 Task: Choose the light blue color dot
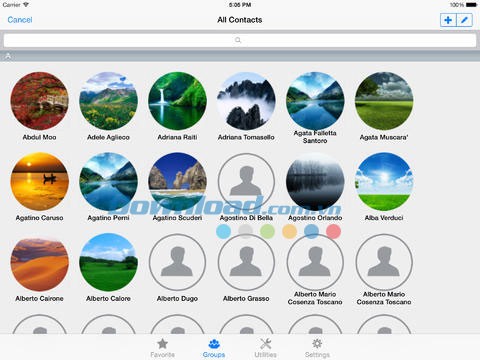[x=223, y=231]
